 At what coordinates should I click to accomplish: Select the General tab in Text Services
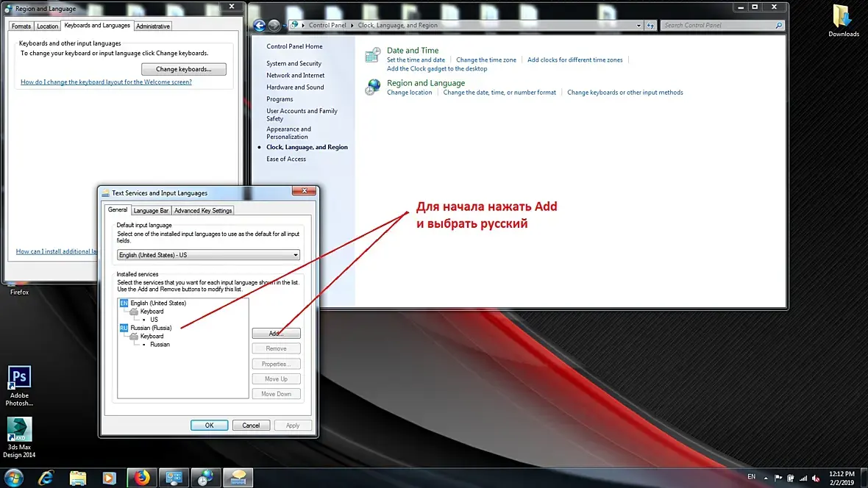pyautogui.click(x=118, y=210)
